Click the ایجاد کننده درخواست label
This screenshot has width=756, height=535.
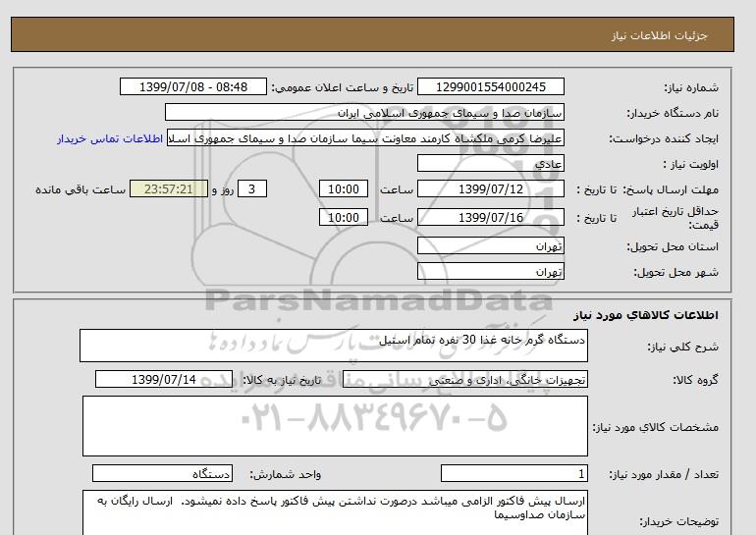[664, 138]
